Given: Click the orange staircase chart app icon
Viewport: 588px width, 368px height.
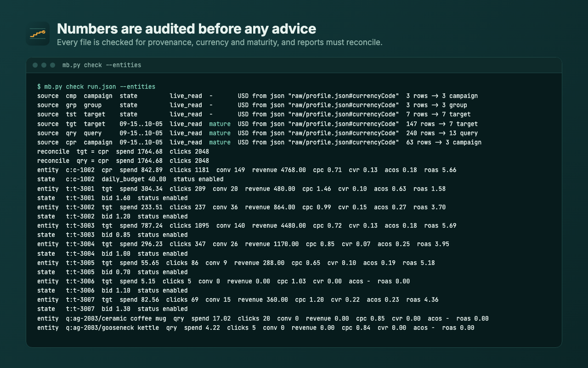Looking at the screenshot, I should 38,34.
